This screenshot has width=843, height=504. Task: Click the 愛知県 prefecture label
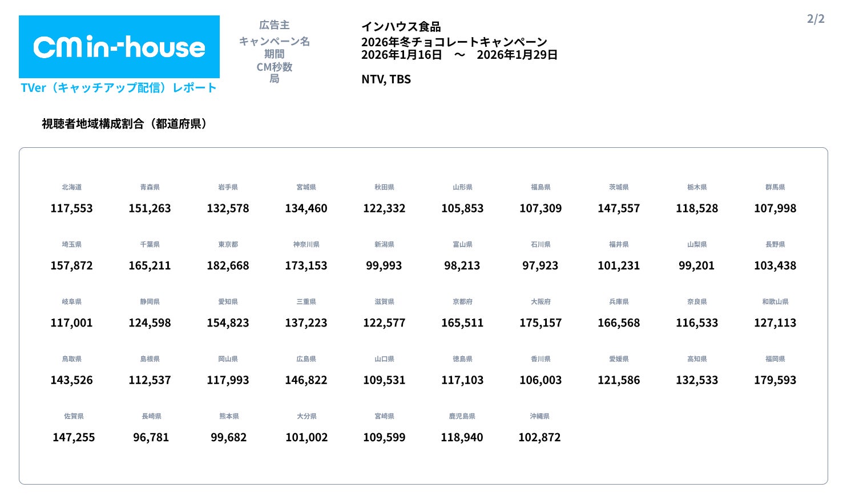pyautogui.click(x=228, y=301)
